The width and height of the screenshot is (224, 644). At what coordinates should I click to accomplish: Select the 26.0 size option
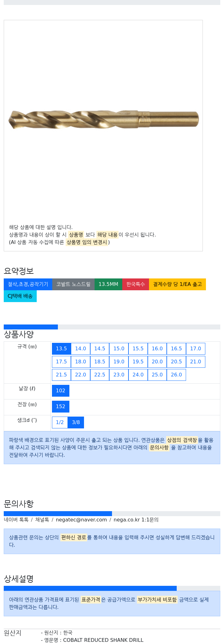point(176,375)
